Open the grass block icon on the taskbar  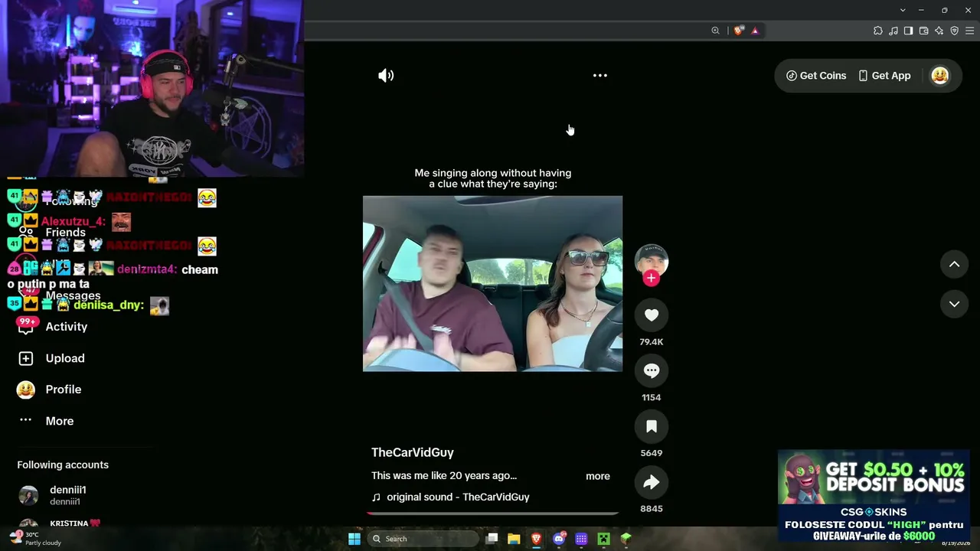(626, 539)
